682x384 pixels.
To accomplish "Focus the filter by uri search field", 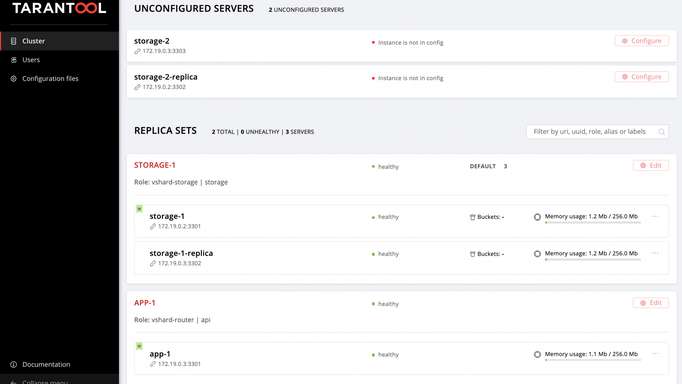I will pos(597,131).
